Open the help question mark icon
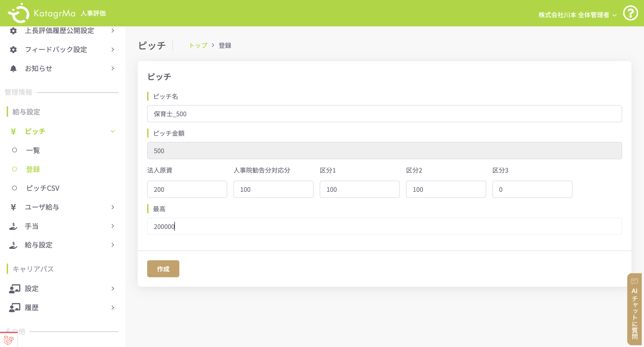Image resolution: width=644 pixels, height=347 pixels. [630, 13]
